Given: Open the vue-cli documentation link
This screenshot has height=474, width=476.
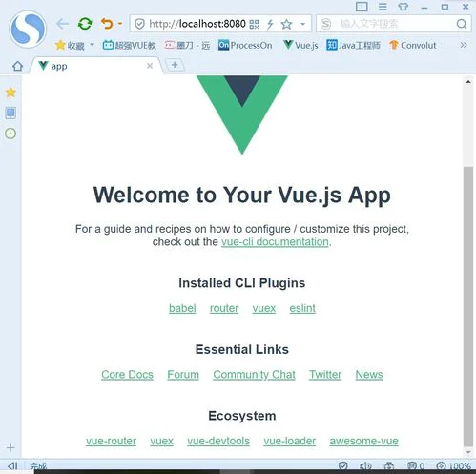Looking at the screenshot, I should click(275, 242).
